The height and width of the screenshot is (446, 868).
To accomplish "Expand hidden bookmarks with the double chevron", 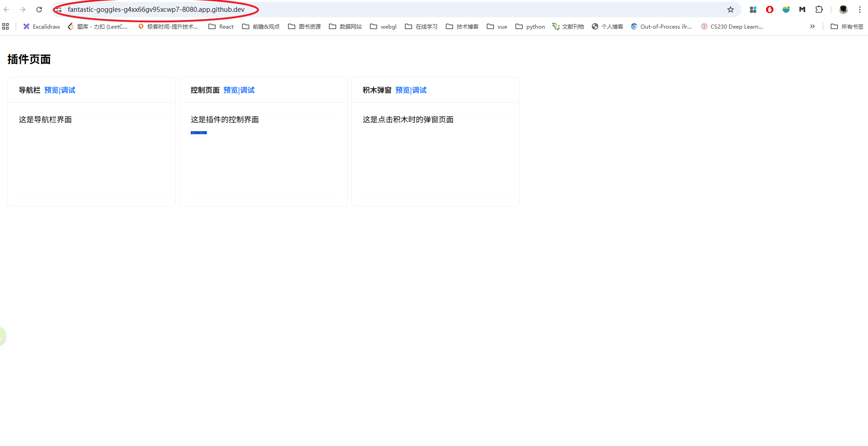I will coord(812,27).
